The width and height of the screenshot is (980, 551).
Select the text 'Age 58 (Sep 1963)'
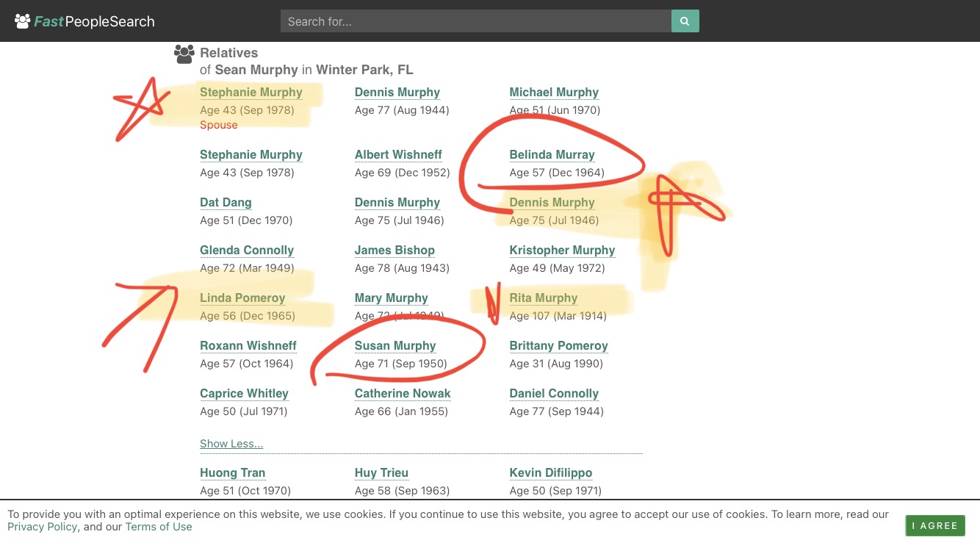click(402, 491)
